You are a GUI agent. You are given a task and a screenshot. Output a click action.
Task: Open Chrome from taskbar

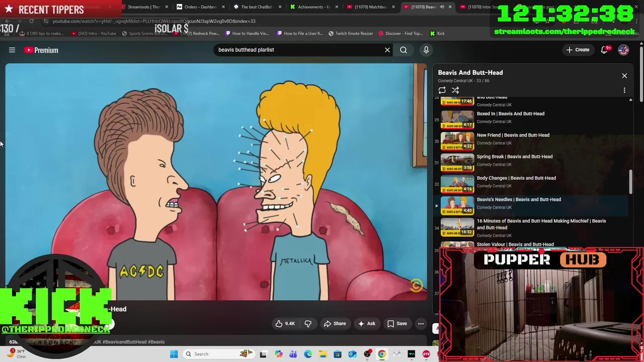[382, 354]
